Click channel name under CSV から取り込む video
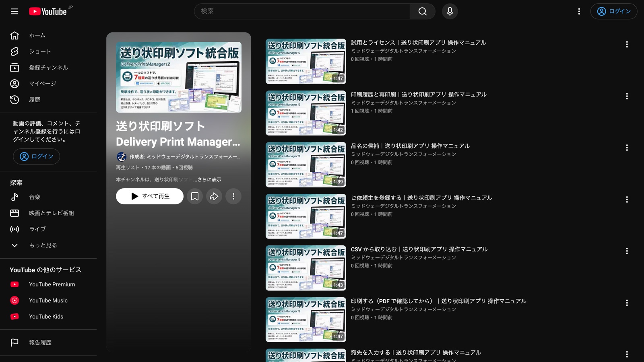Screen dimensions: 644x362 404,258
